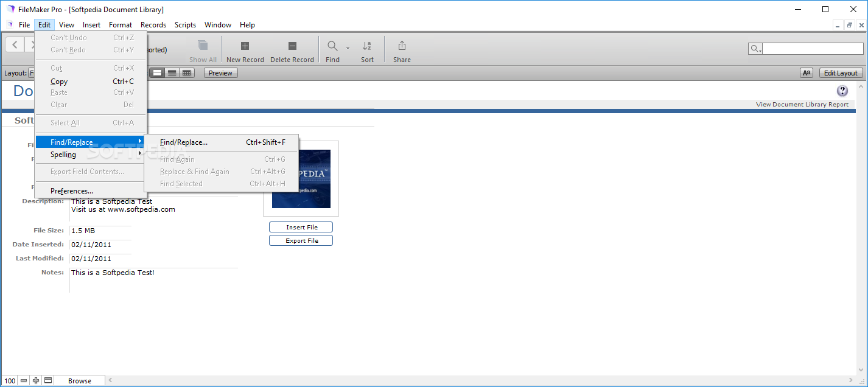Click the File Size field 1.5 MB
Screen dimensions: 868x387
100,231
